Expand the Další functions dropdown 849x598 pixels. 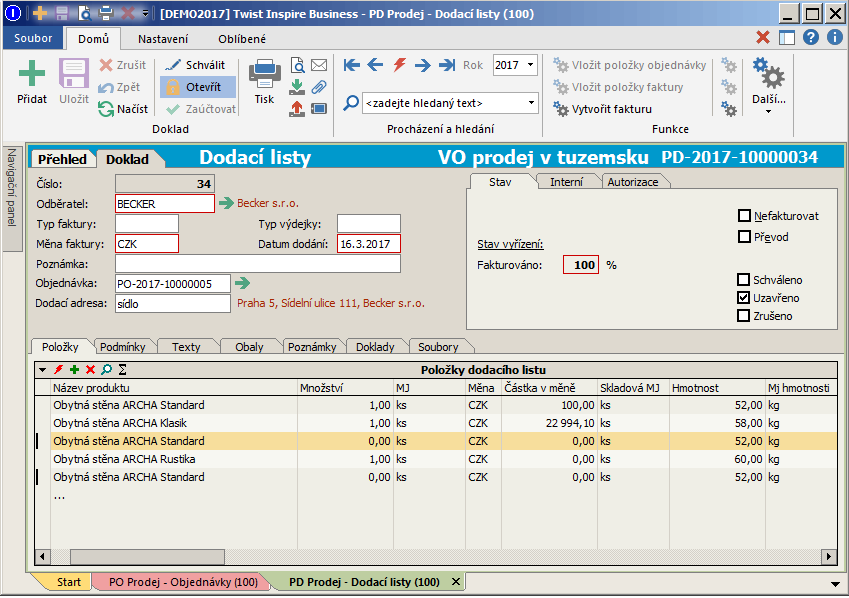point(768,110)
